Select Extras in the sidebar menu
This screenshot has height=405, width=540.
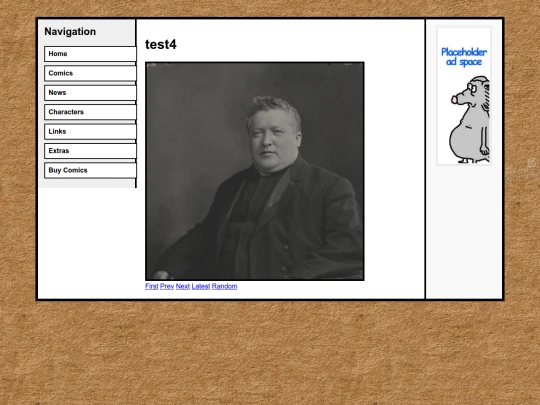pyautogui.click(x=90, y=151)
